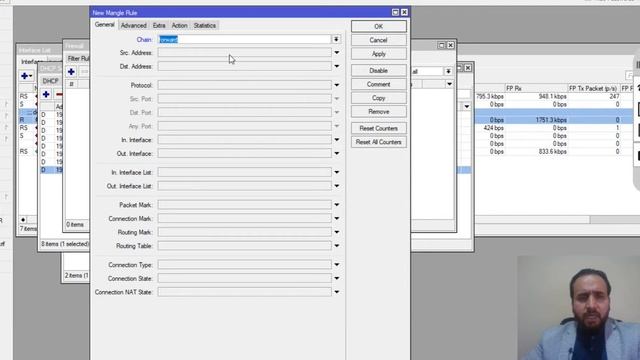Click the blue plus icon in Interface List window
This screenshot has width=640, height=360.
pyautogui.click(x=24, y=76)
